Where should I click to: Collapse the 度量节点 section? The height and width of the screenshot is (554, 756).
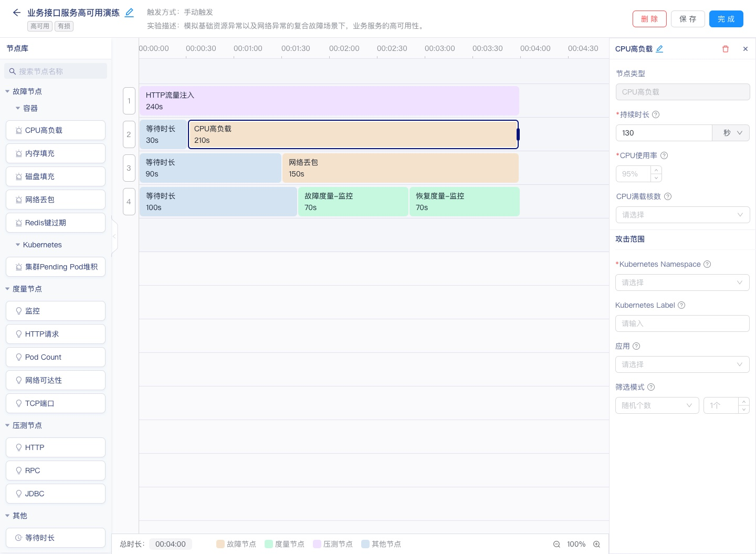(7, 289)
